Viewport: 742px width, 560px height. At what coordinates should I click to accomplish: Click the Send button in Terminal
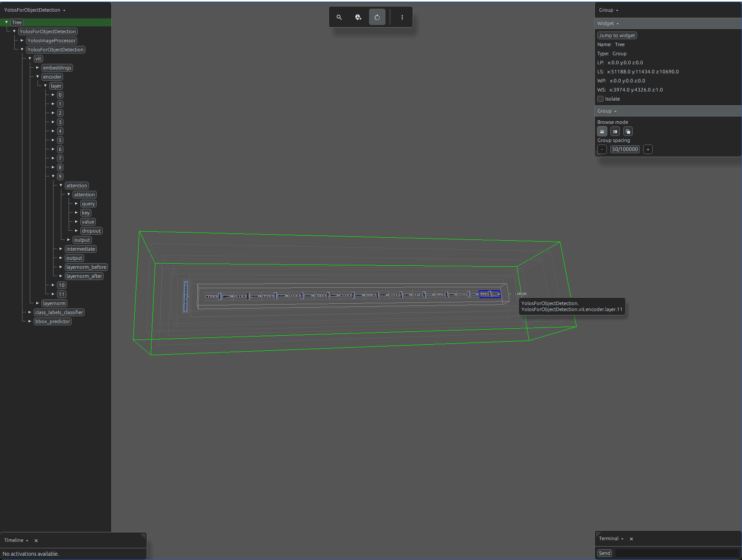pyautogui.click(x=605, y=553)
